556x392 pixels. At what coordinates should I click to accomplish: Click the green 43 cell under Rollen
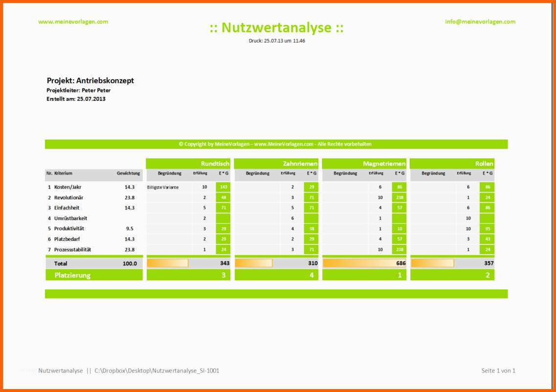[487, 239]
